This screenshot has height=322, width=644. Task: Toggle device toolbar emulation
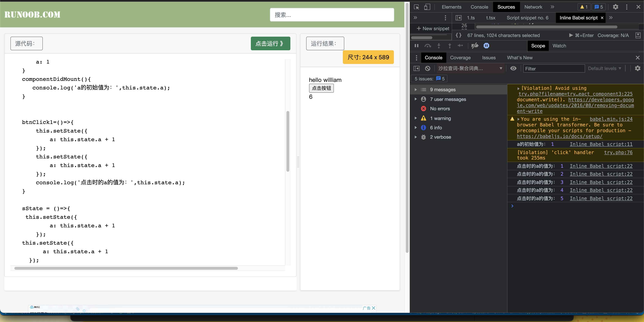tap(427, 7)
